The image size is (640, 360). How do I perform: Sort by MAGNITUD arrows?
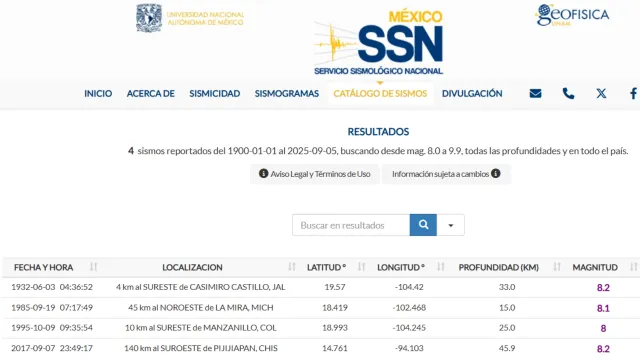pos(633,267)
